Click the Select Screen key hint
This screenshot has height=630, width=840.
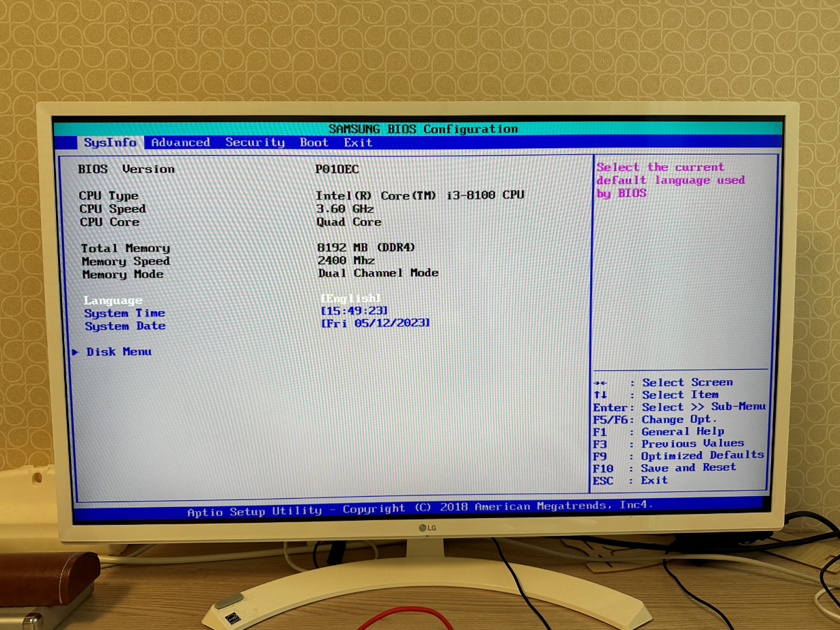click(x=663, y=383)
